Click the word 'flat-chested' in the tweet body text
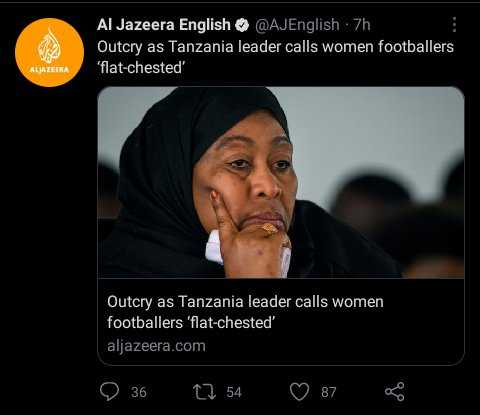The width and height of the screenshot is (480, 415). (x=141, y=68)
